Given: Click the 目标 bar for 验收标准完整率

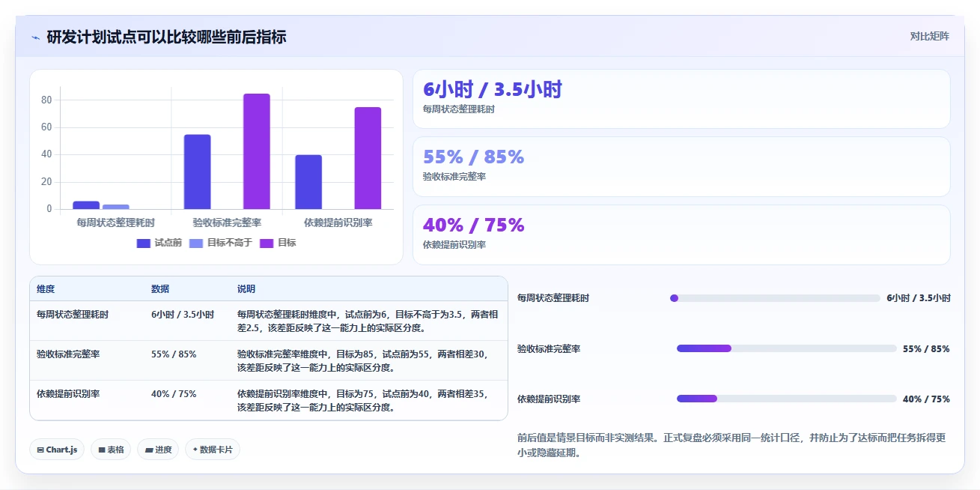Looking at the screenshot, I should tap(256, 151).
